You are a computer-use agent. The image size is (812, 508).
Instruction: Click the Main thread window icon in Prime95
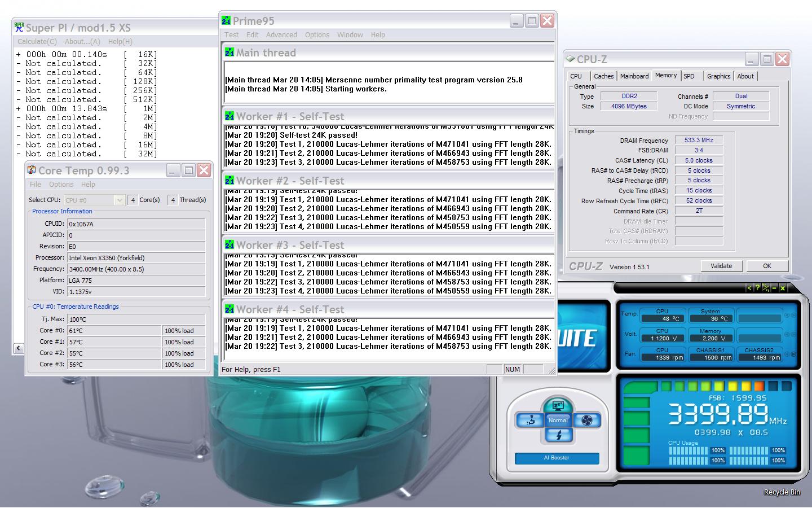[230, 52]
